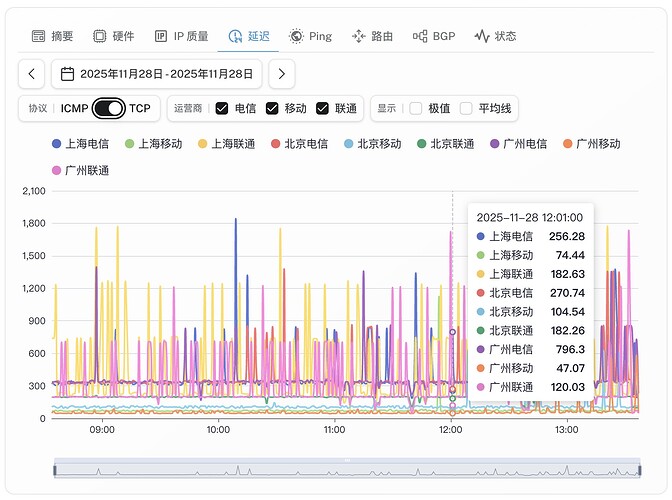Select the ICMP protocol label
Viewport: 672px width, 500px height.
74,108
